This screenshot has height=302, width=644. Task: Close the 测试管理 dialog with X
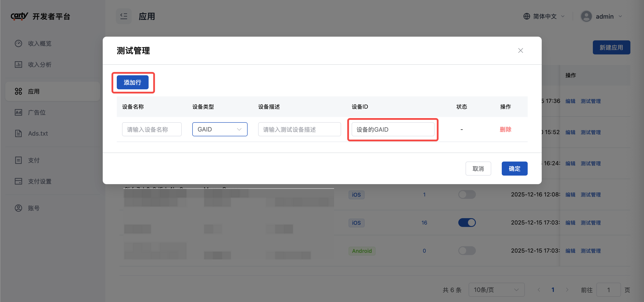pos(520,50)
